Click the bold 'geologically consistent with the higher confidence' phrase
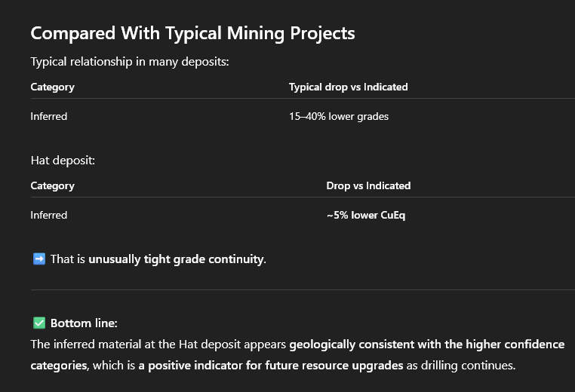 click(x=426, y=345)
